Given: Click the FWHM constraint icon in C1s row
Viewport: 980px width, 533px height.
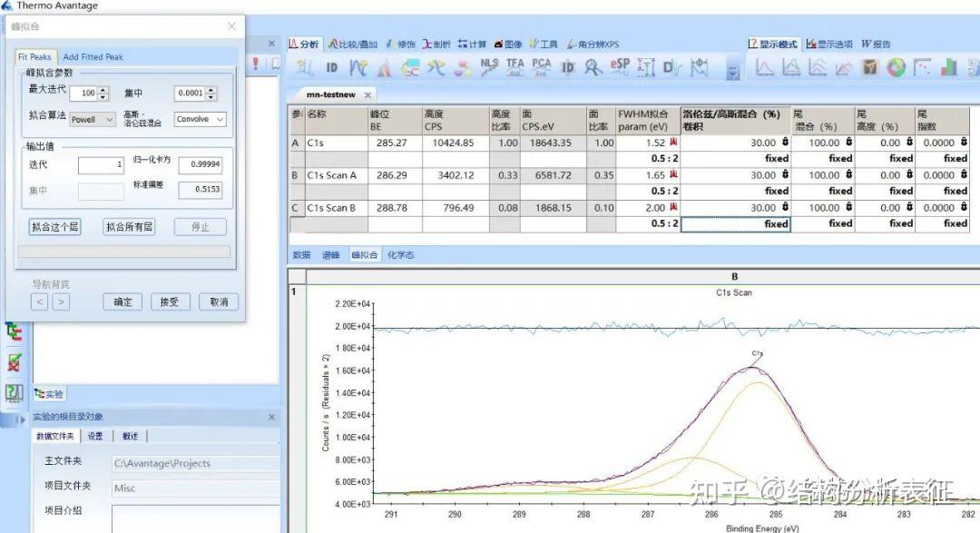Looking at the screenshot, I should click(673, 143).
